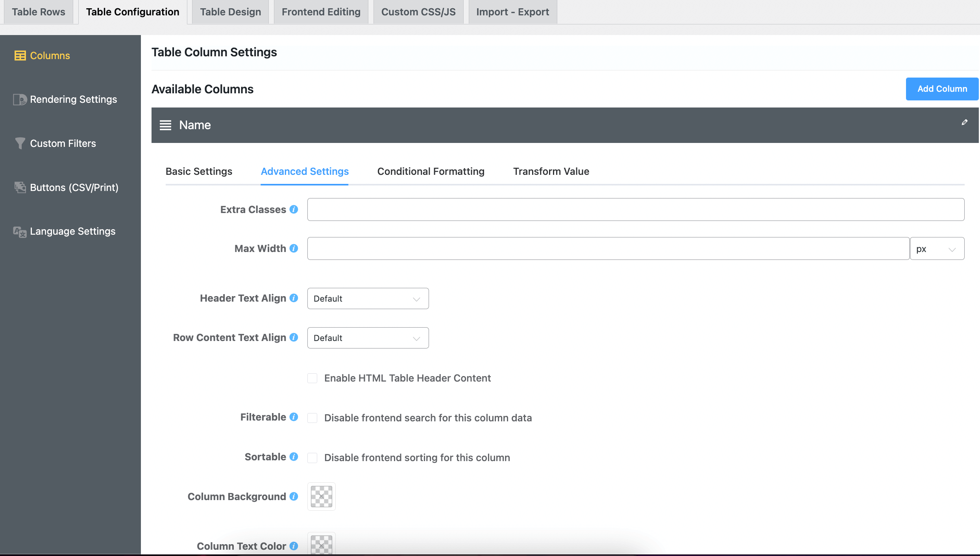Tick the Disable frontend sorting checkbox
The width and height of the screenshot is (980, 556).
point(312,458)
